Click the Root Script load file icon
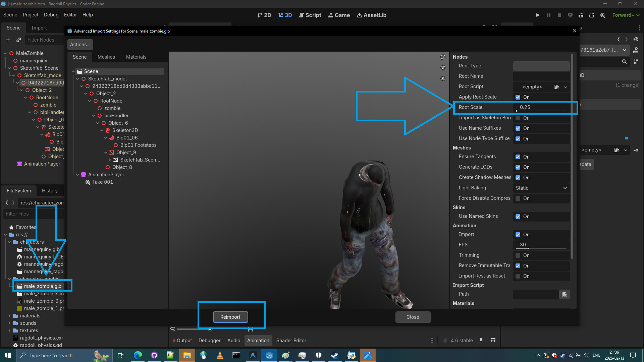This screenshot has height=362, width=644. pyautogui.click(x=556, y=87)
